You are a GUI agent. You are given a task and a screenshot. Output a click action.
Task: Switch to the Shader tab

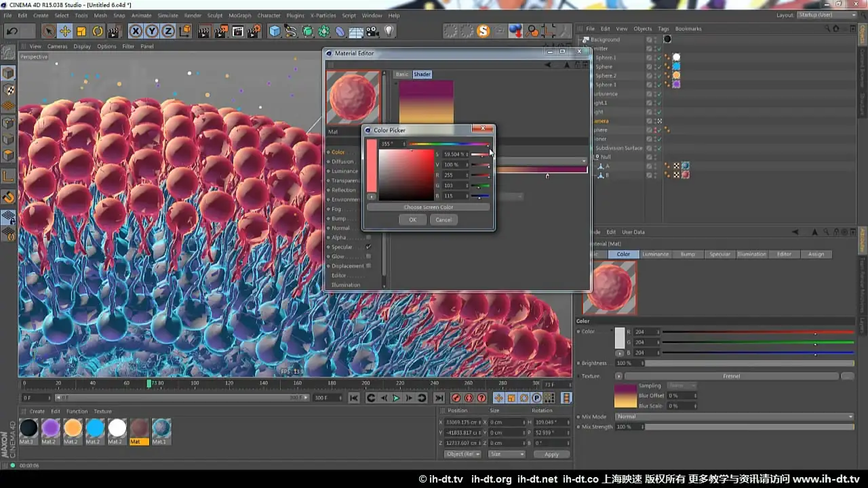pyautogui.click(x=422, y=74)
